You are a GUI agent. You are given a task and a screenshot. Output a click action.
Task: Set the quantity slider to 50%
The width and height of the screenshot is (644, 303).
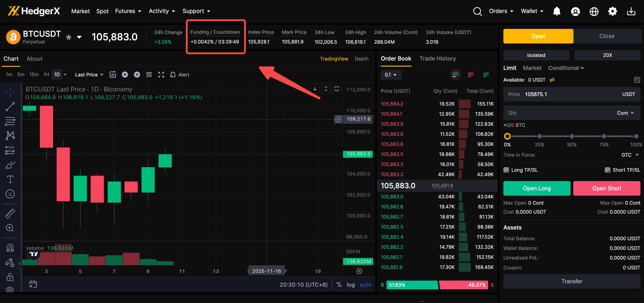[571, 136]
